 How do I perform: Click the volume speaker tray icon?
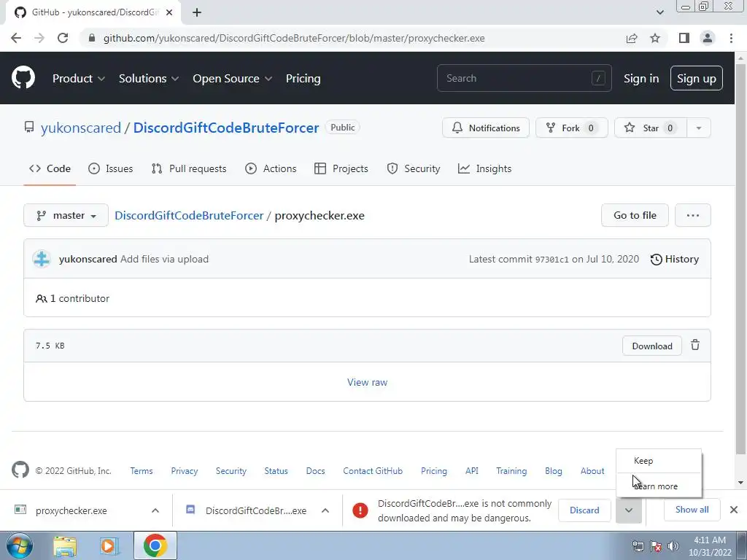click(x=673, y=546)
